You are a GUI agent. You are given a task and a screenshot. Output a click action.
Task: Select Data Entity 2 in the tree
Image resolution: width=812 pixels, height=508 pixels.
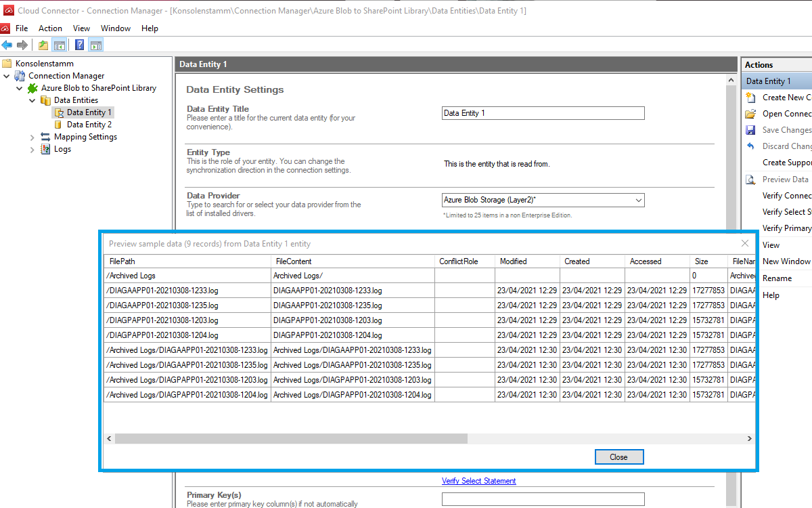(x=89, y=125)
